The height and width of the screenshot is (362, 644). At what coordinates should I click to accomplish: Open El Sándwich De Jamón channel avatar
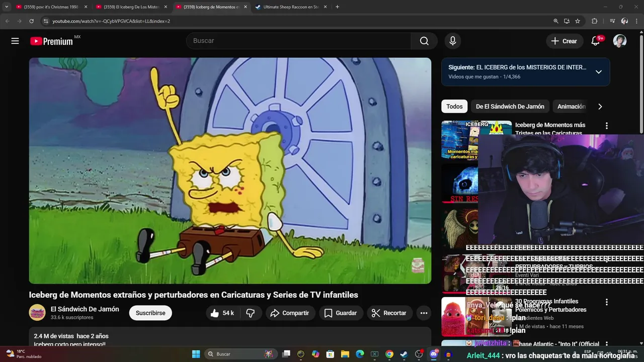pyautogui.click(x=37, y=313)
